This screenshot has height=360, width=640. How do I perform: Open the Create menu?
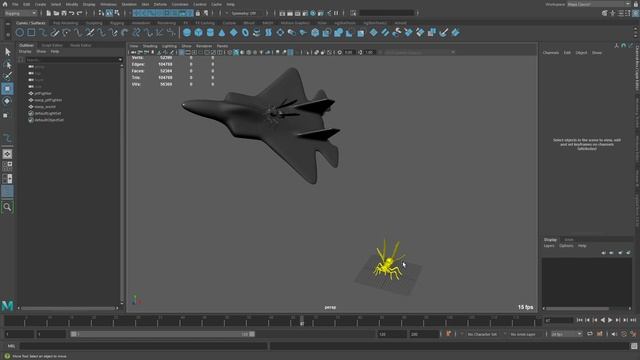point(40,4)
